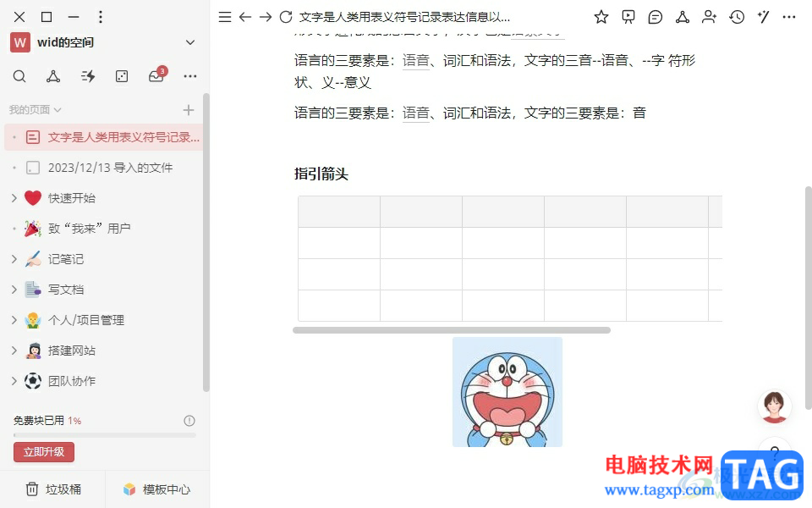The width and height of the screenshot is (812, 508).
Task: Expand the 团队协作 page tree
Action: pos(14,382)
